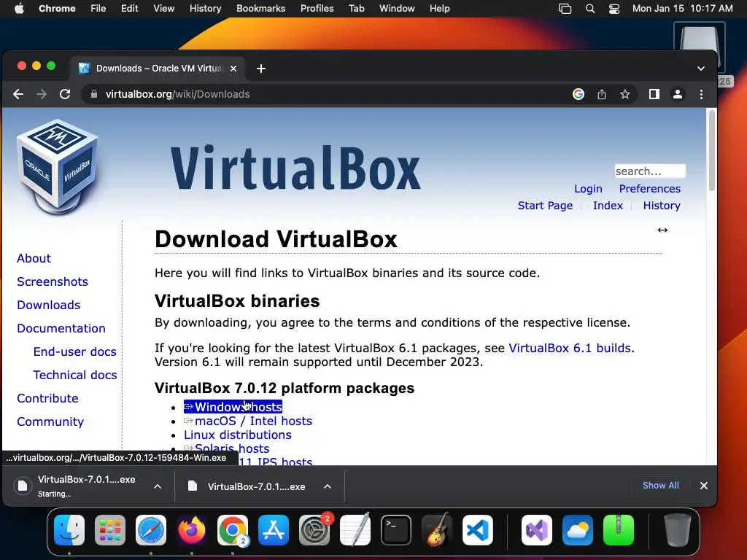Open the VirtualBox 6.1 builds link

[x=570, y=348]
